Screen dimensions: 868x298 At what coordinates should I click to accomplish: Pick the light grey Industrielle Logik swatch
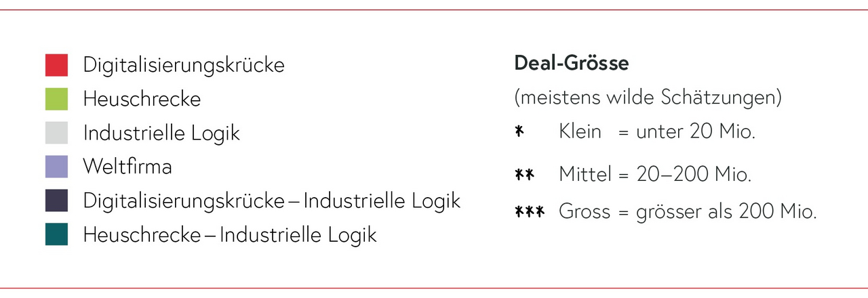[x=57, y=133]
